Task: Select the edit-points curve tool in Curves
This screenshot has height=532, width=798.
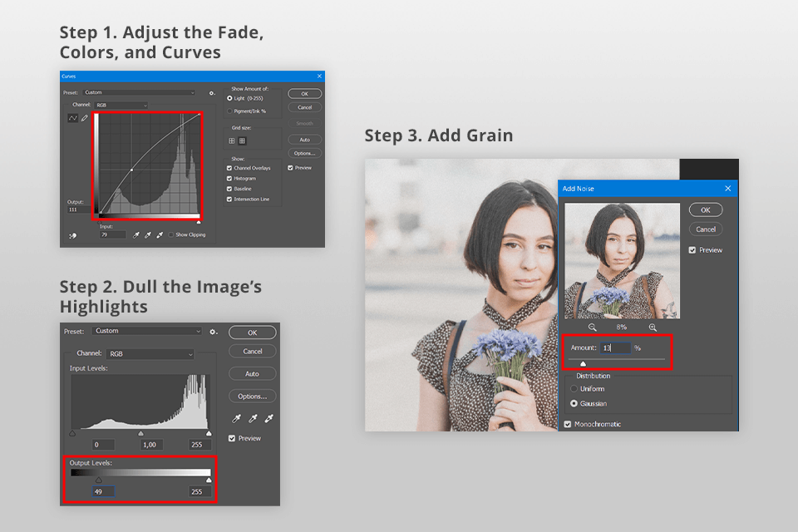Action: point(73,118)
